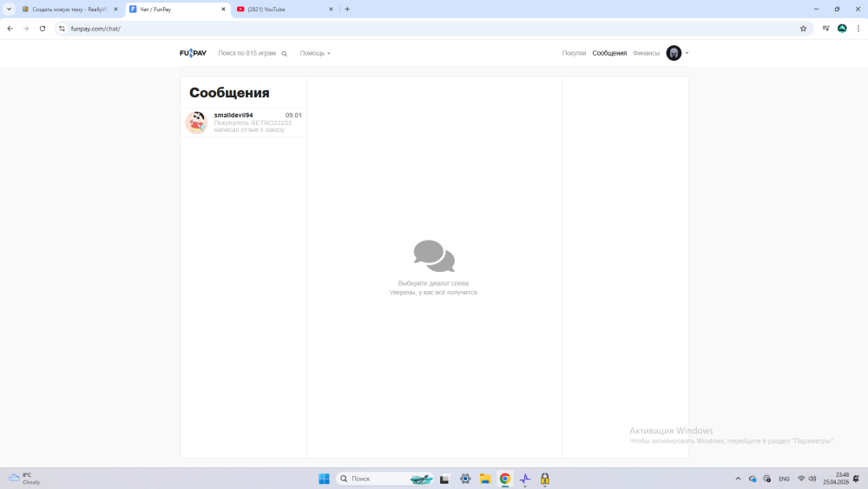This screenshot has width=868, height=489.
Task: Show hidden system tray icons
Action: (738, 479)
